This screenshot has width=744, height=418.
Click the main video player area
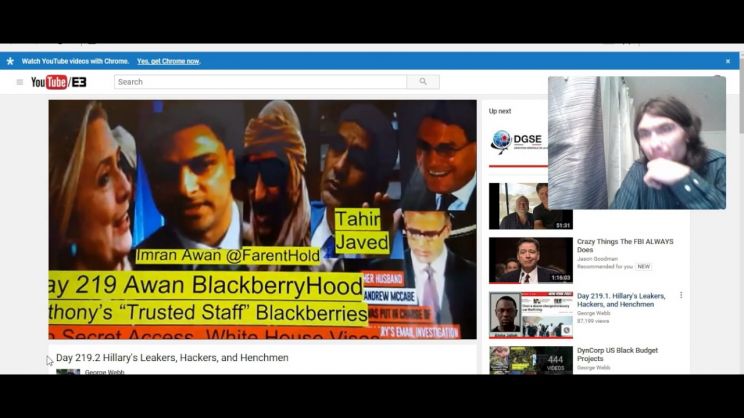262,218
